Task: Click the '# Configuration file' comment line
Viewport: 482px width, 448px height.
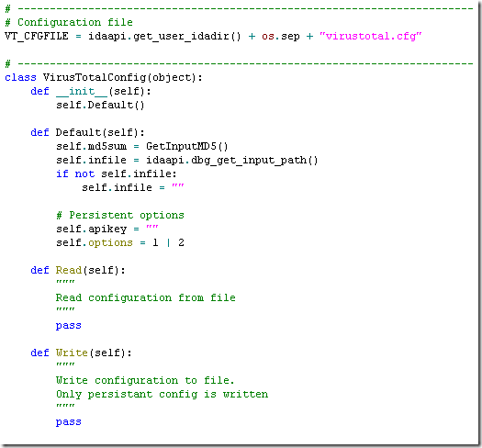Action: pyautogui.click(x=69, y=22)
